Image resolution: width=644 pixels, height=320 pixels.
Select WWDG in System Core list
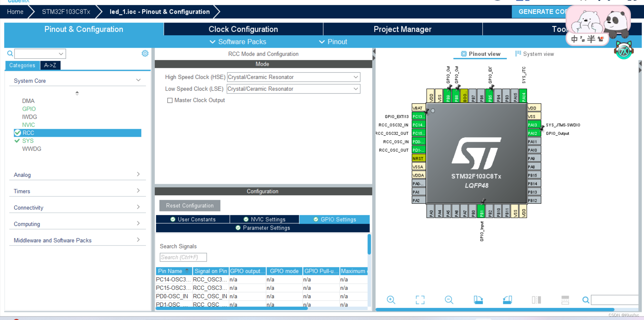point(32,149)
